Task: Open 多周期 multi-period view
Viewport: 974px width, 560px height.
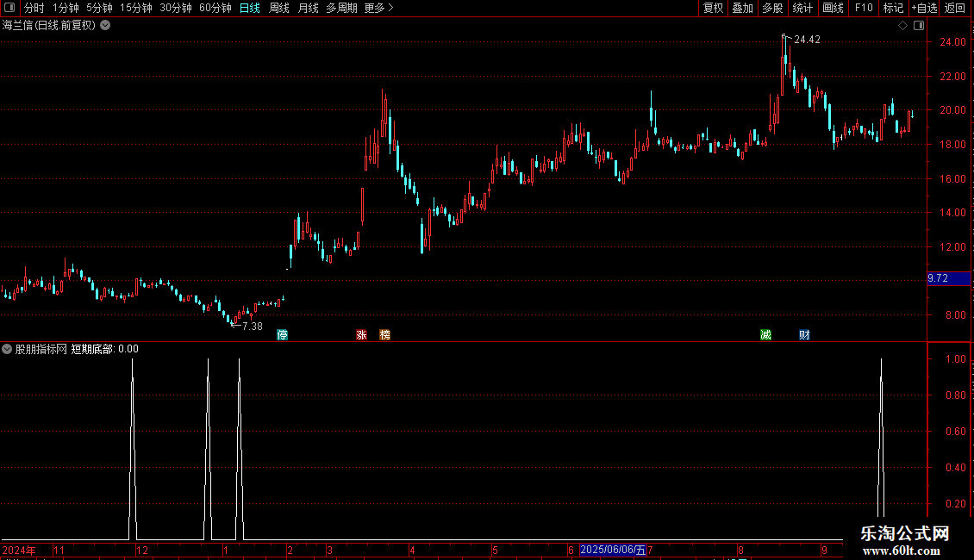Action: [341, 8]
